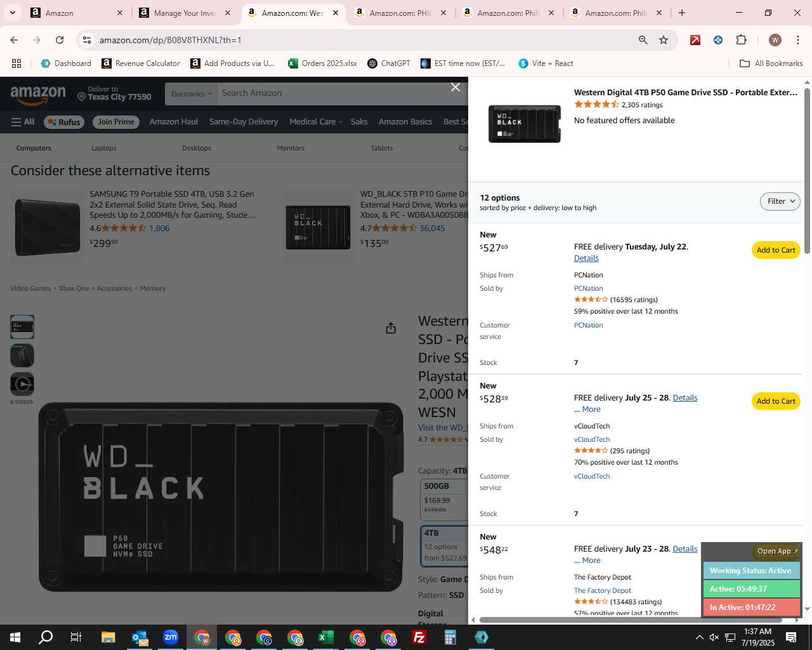Open the notification center icon
Image resolution: width=812 pixels, height=650 pixels.
click(791, 637)
